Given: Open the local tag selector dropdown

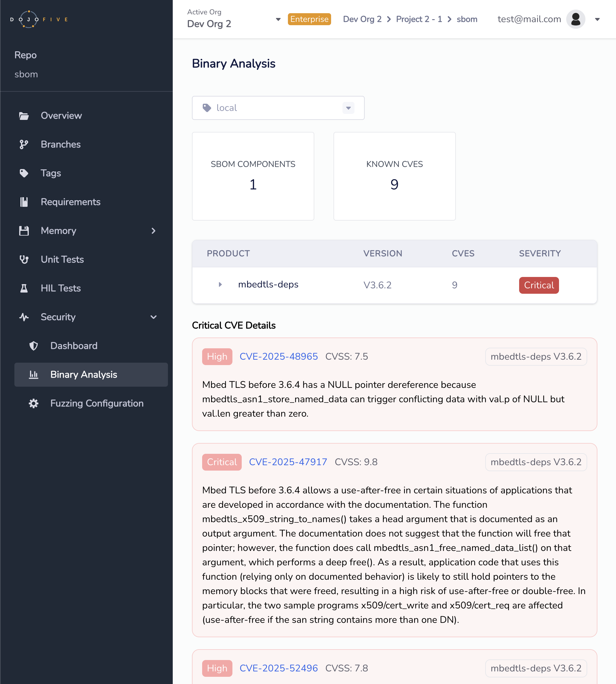Looking at the screenshot, I should (348, 108).
